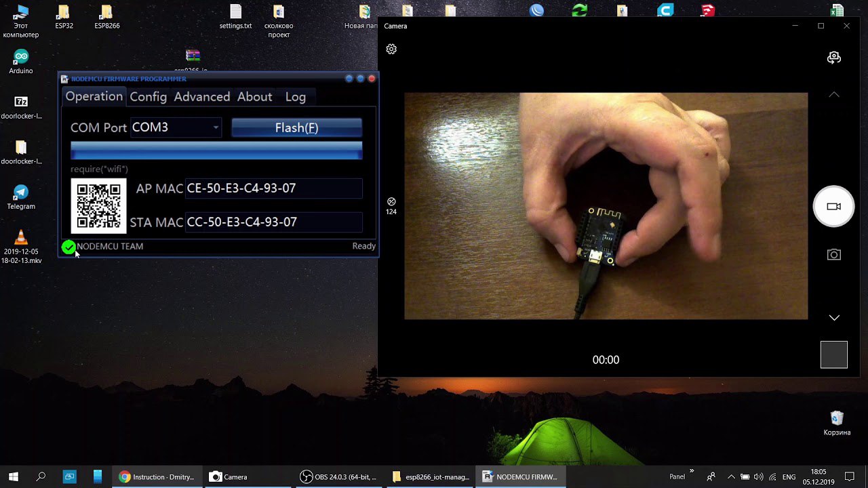The image size is (868, 488).
Task: Click the QR code image
Action: pos(98,206)
